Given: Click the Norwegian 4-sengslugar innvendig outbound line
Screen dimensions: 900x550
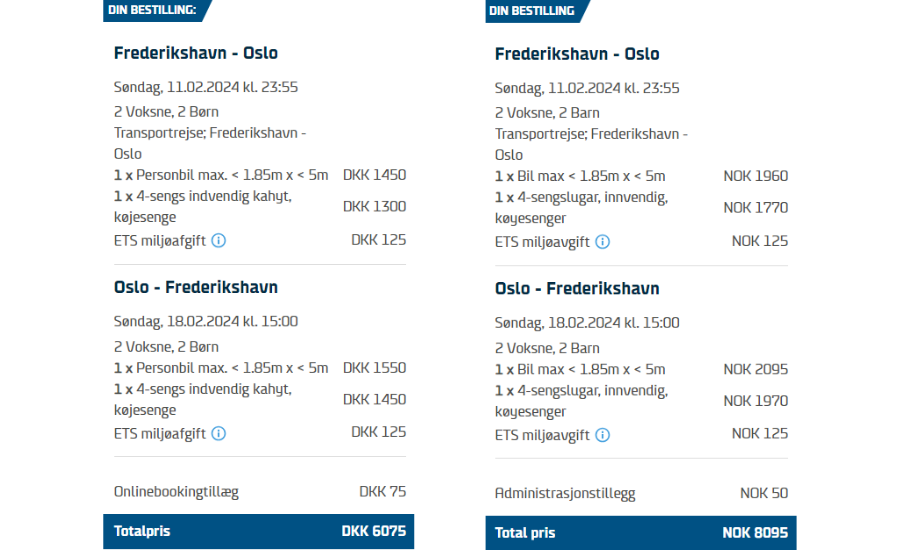Looking at the screenshot, I should (x=641, y=208).
